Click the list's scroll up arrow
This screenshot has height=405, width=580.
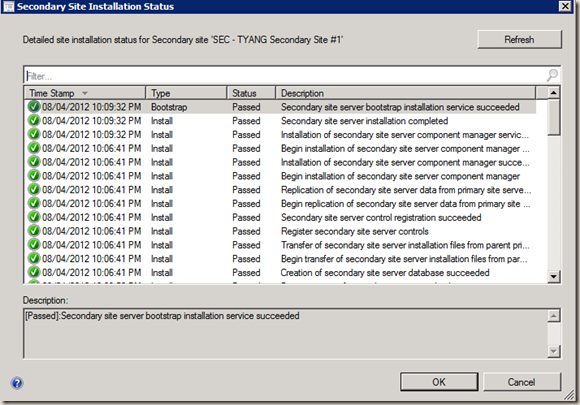coord(553,92)
